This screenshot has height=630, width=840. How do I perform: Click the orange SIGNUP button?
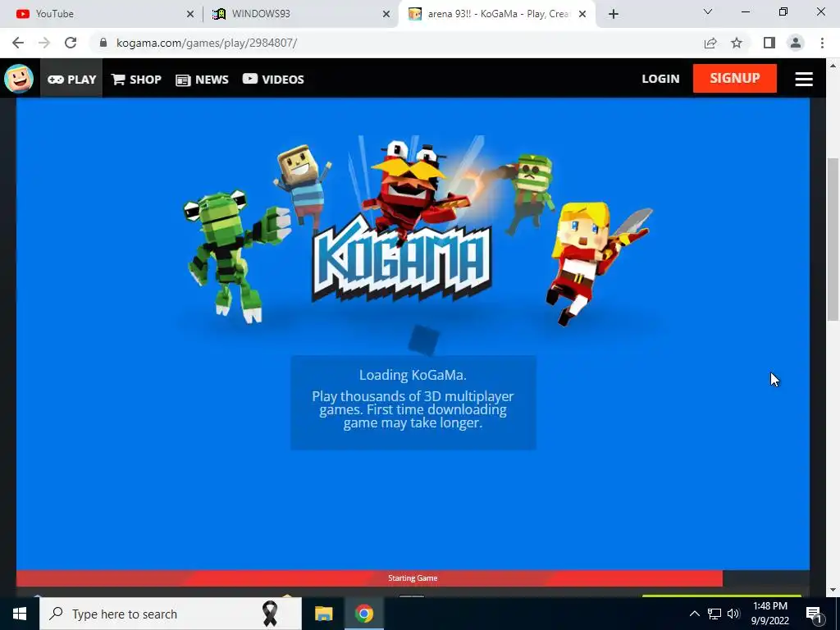[x=734, y=78]
